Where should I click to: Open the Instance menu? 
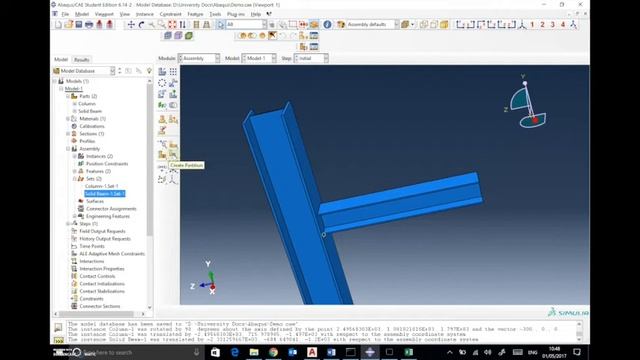[x=144, y=14]
